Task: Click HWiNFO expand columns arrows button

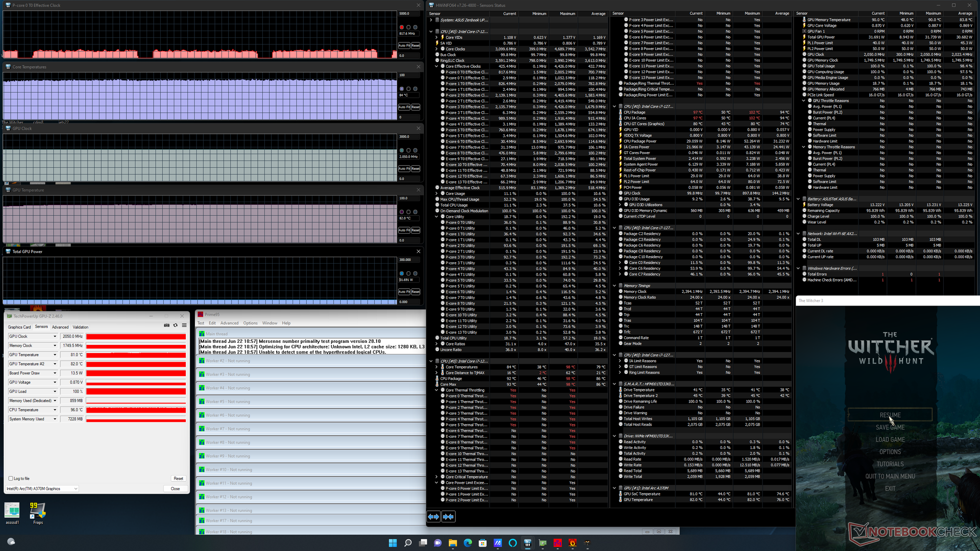Action: click(433, 517)
